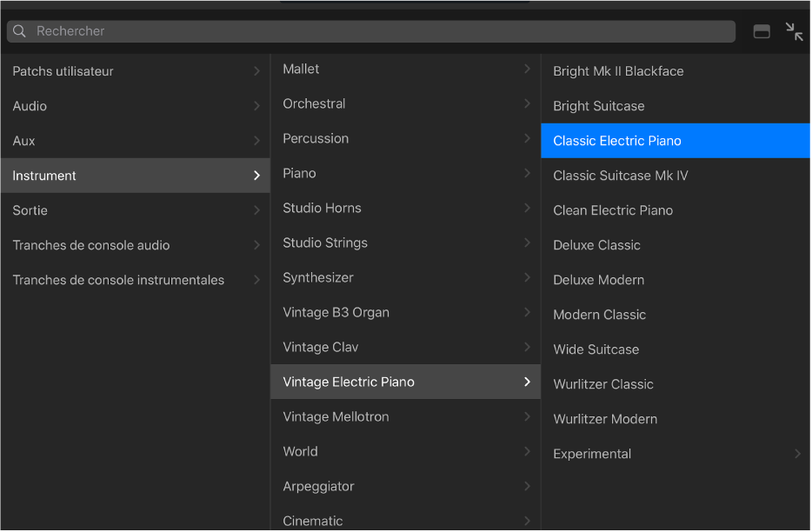This screenshot has height=532, width=812.
Task: Load the Deluxe Classic patch
Action: (x=676, y=245)
